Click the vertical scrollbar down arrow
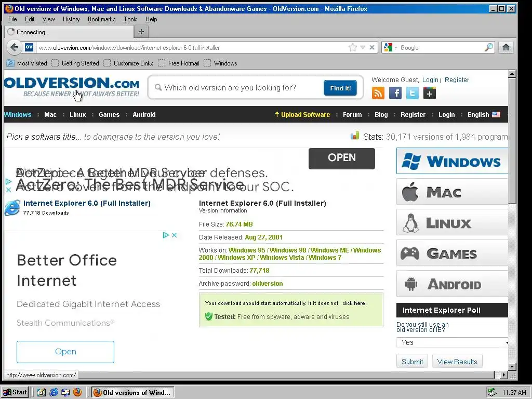The width and height of the screenshot is (532, 399). pyautogui.click(x=512, y=367)
